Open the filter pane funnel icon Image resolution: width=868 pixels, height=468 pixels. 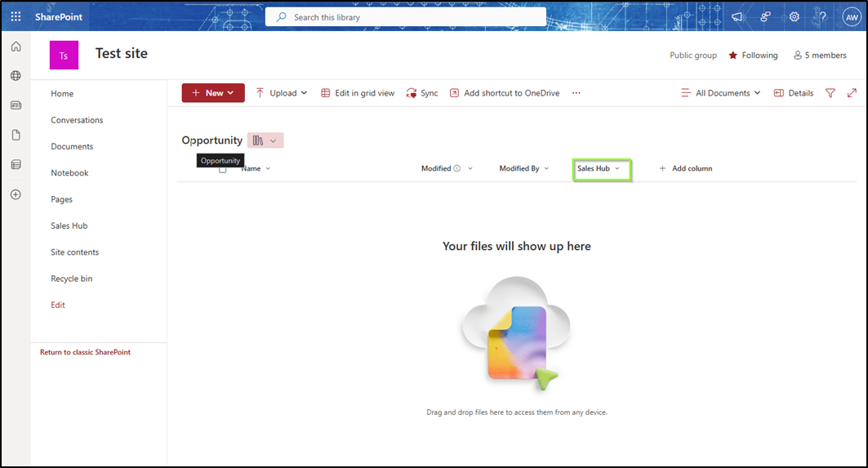830,93
